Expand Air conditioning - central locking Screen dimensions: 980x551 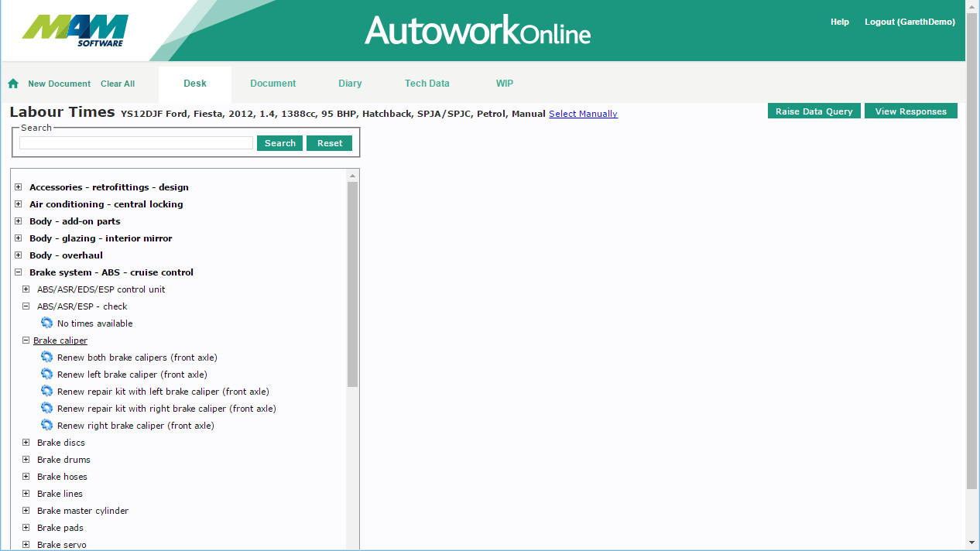click(19, 204)
